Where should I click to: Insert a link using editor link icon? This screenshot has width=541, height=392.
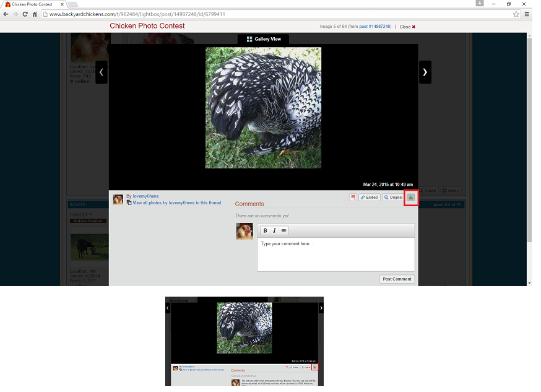tap(284, 230)
